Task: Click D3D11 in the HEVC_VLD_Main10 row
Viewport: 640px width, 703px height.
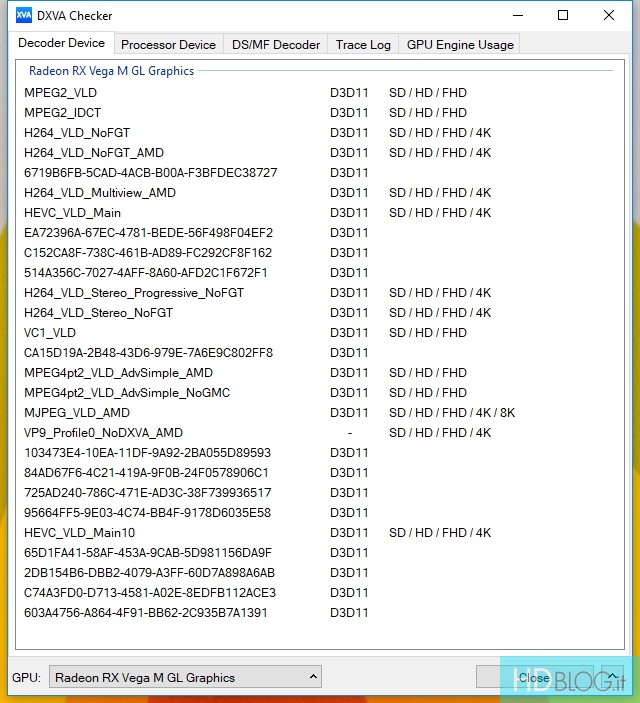Action: 349,533
